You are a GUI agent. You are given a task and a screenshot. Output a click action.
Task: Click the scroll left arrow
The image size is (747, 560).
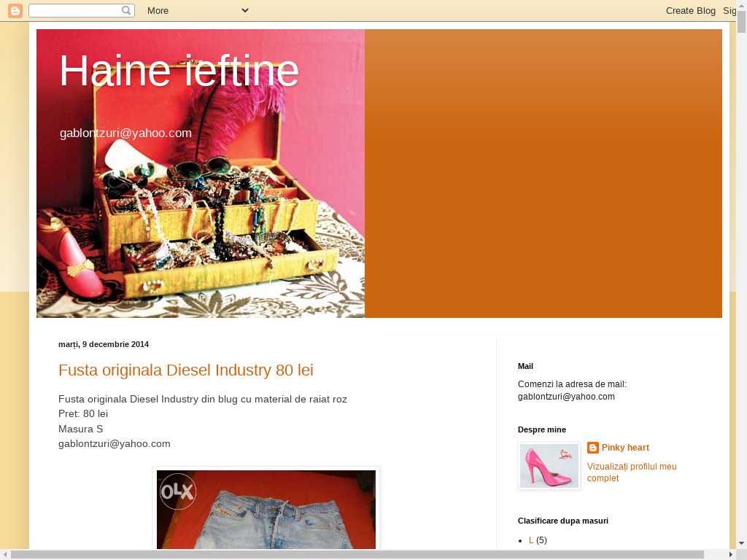5,555
